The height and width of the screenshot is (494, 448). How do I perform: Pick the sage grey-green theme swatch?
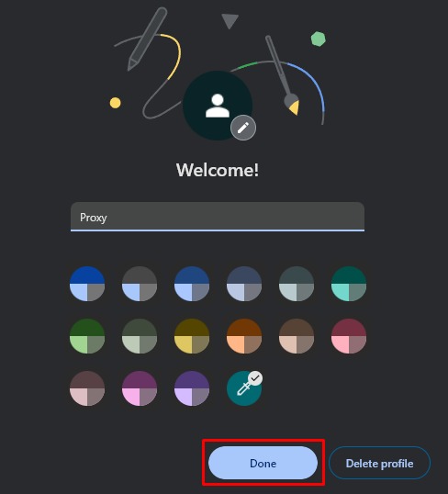point(140,336)
